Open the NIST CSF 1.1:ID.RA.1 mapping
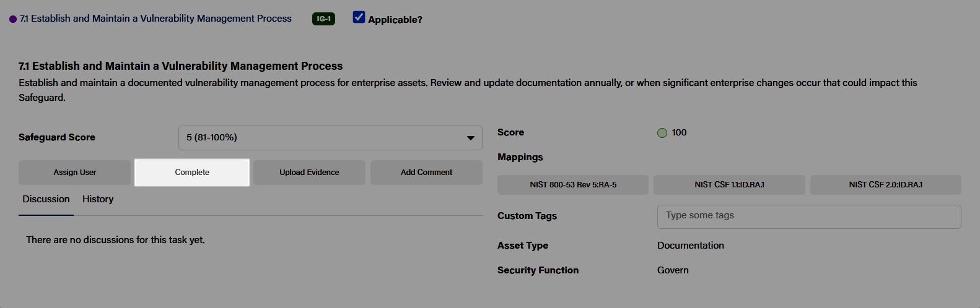Viewport: 980px width, 308px height. pyautogui.click(x=729, y=185)
